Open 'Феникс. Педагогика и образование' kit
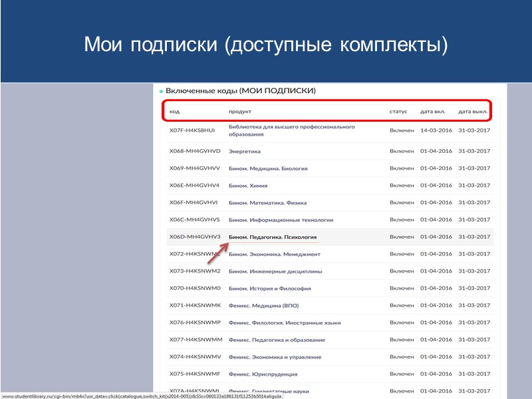This screenshot has height=399, width=532. [x=277, y=340]
